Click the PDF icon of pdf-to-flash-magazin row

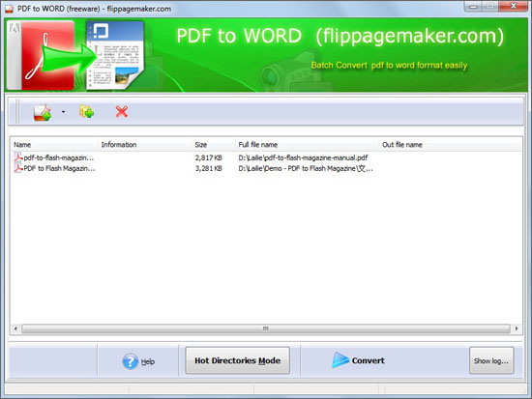(x=18, y=157)
